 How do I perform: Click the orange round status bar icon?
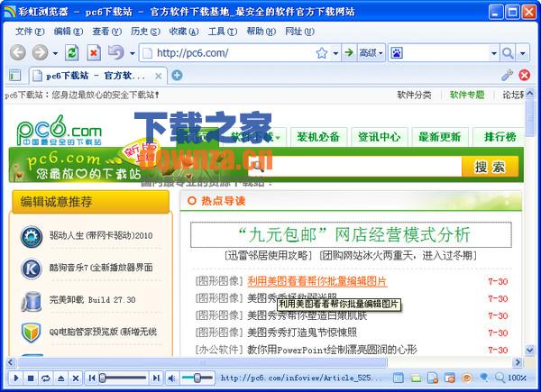click(466, 378)
